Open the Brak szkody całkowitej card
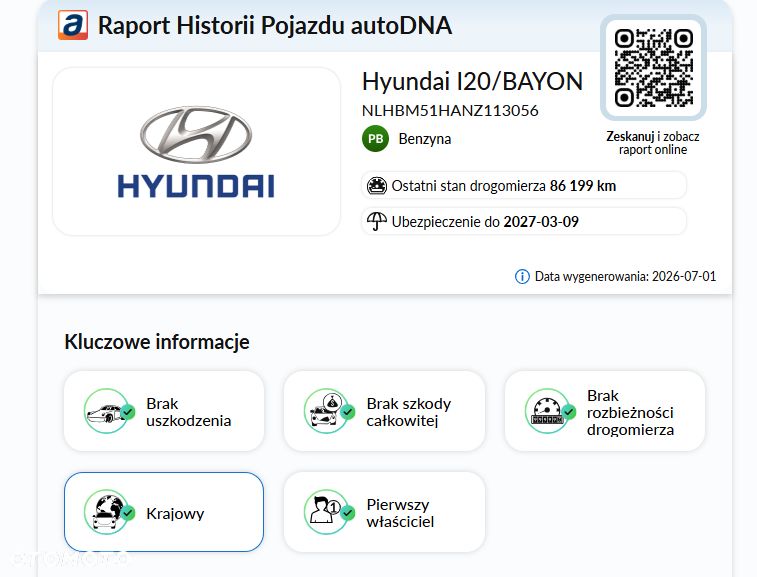757x577 pixels. click(384, 411)
